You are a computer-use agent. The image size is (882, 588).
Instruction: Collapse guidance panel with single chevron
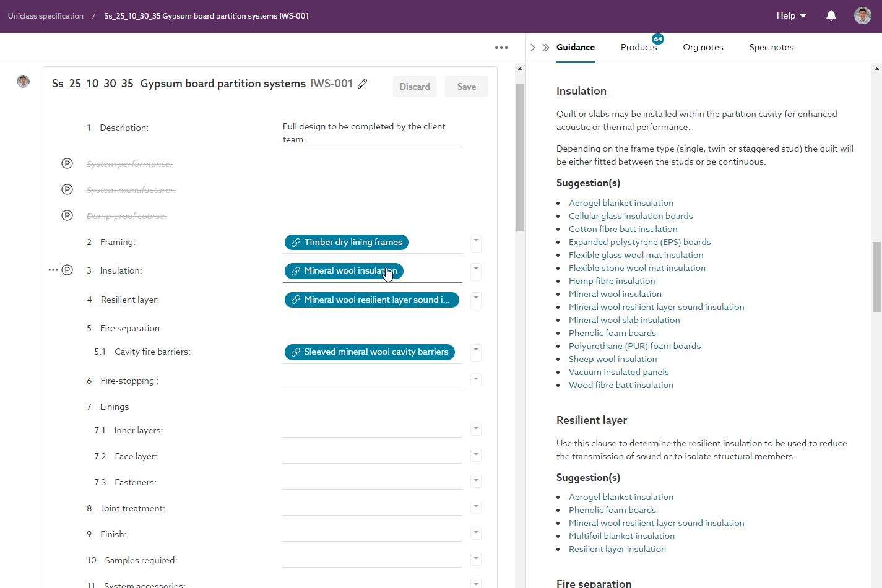533,48
